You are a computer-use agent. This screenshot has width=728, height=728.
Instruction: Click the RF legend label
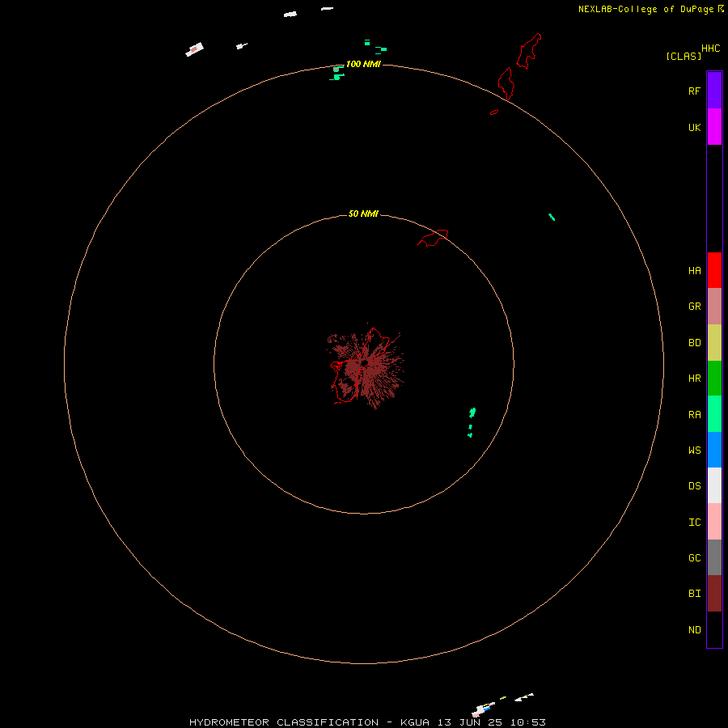694,91
